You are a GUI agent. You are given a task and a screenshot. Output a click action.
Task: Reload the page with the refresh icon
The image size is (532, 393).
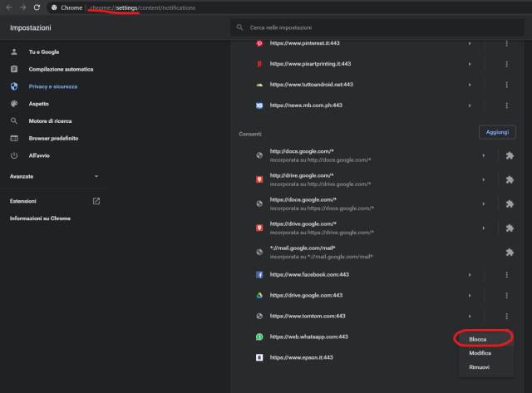click(x=37, y=7)
